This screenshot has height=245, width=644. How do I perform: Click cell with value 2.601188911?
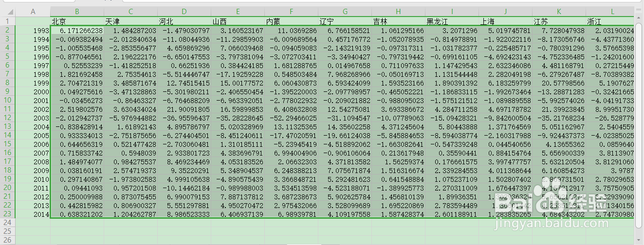(452, 214)
